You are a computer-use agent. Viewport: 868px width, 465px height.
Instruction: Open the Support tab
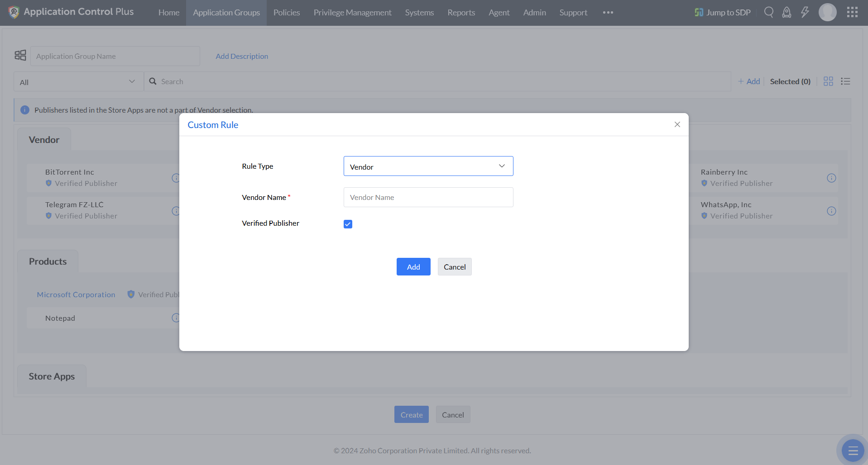[x=573, y=13]
